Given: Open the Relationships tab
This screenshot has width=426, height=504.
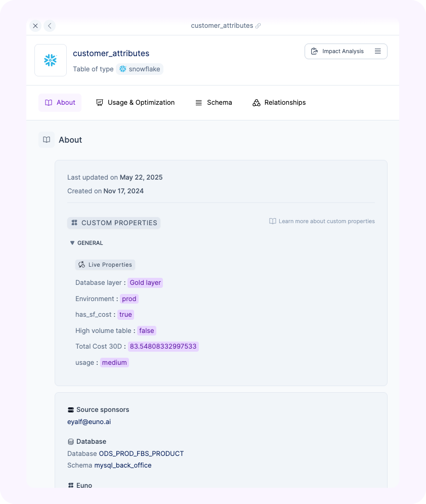Looking at the screenshot, I should 279,103.
